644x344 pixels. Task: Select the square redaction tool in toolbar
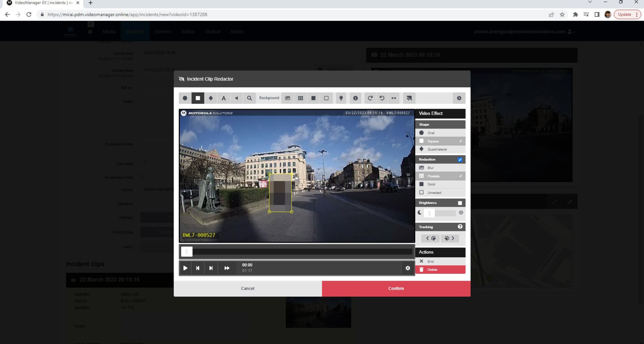198,98
